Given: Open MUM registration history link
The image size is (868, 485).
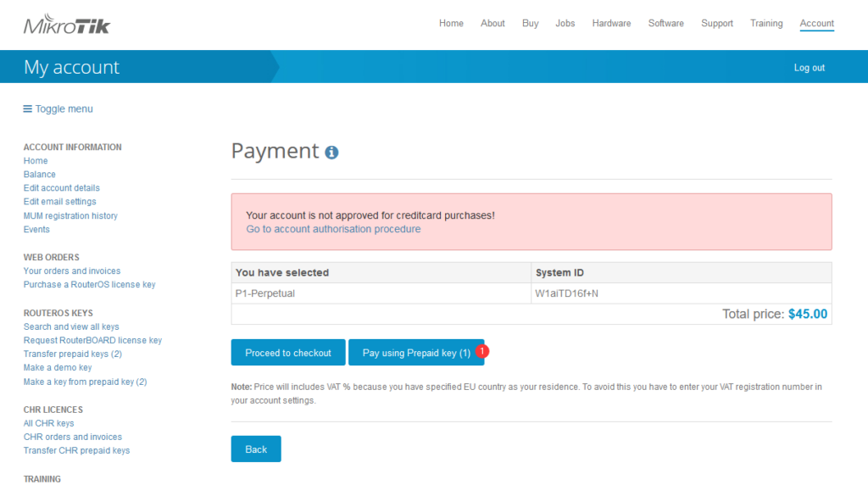Looking at the screenshot, I should point(70,216).
